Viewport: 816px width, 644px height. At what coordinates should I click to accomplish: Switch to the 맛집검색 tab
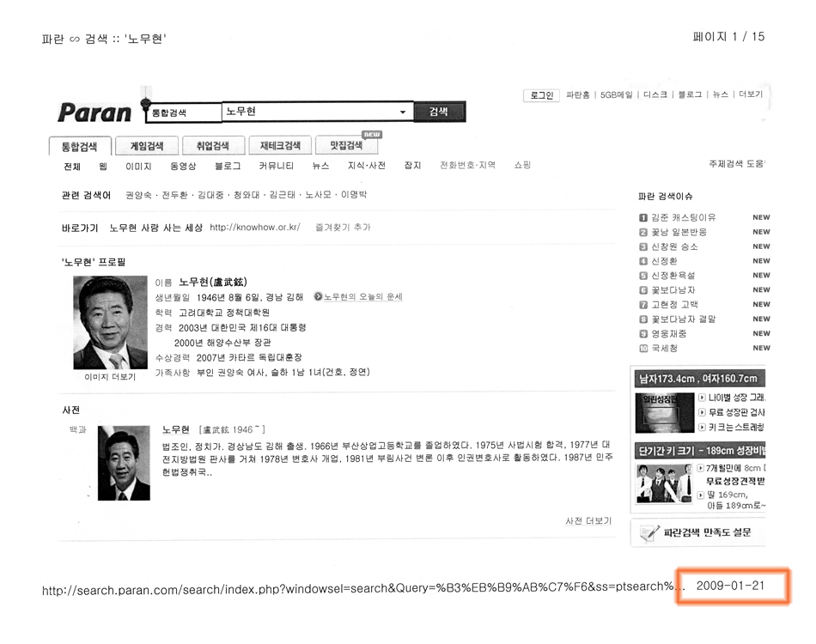[x=346, y=146]
